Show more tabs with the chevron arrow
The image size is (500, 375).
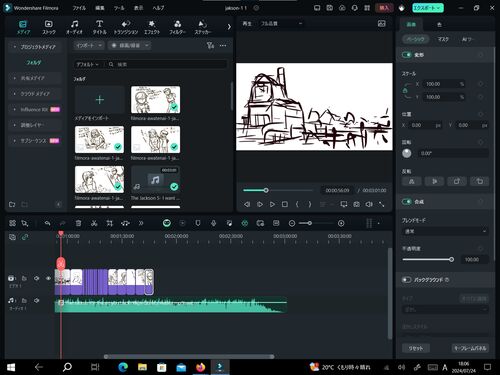tap(229, 27)
